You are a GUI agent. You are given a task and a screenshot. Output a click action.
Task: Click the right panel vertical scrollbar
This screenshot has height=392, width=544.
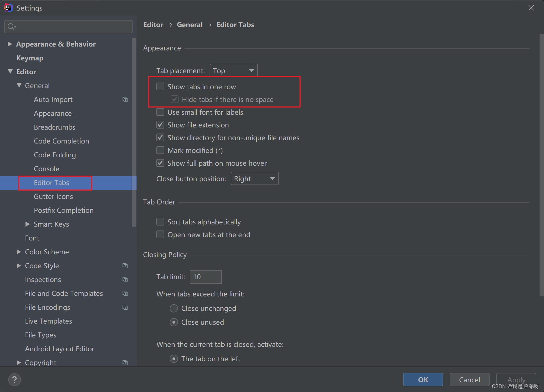pyautogui.click(x=541, y=166)
